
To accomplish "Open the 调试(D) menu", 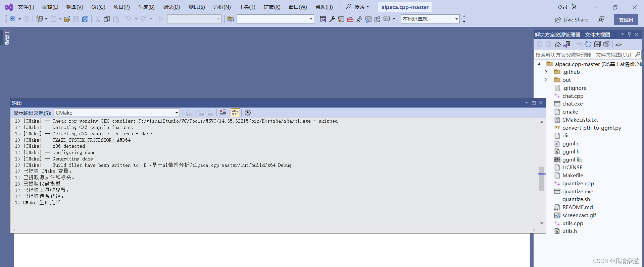I will point(171,7).
